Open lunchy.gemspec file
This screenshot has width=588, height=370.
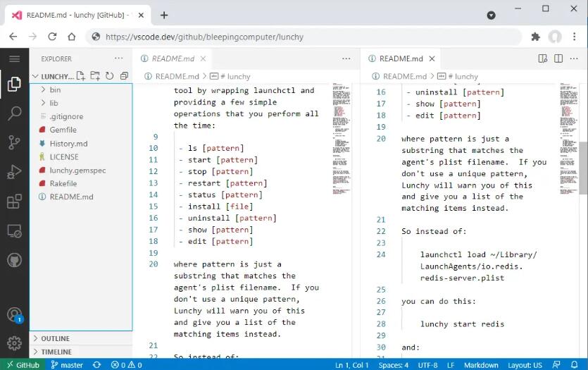click(x=80, y=170)
